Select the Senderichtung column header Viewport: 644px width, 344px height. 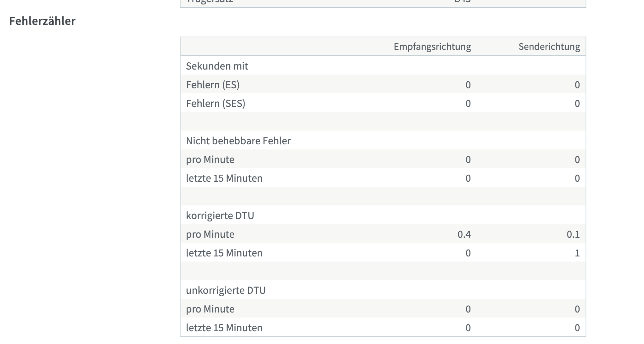tap(549, 47)
